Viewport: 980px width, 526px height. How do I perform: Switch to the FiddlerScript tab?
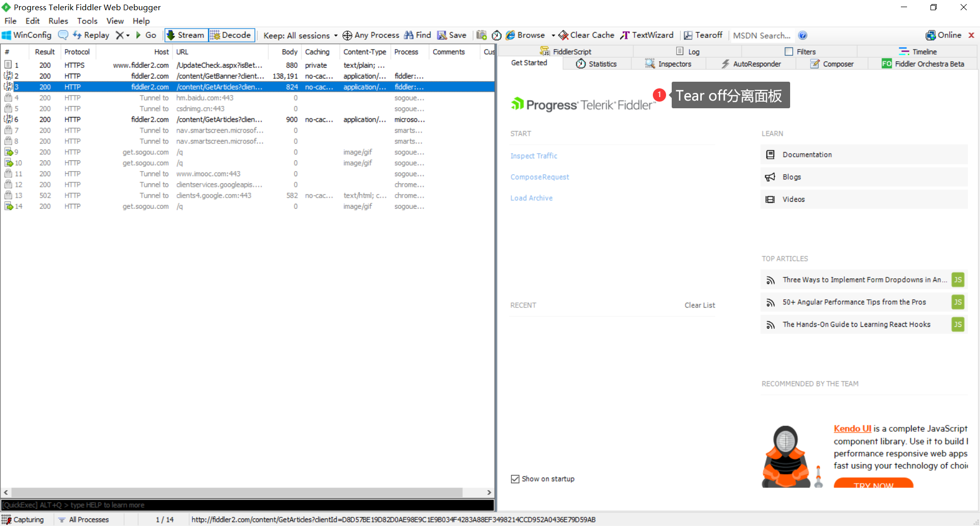pos(566,52)
